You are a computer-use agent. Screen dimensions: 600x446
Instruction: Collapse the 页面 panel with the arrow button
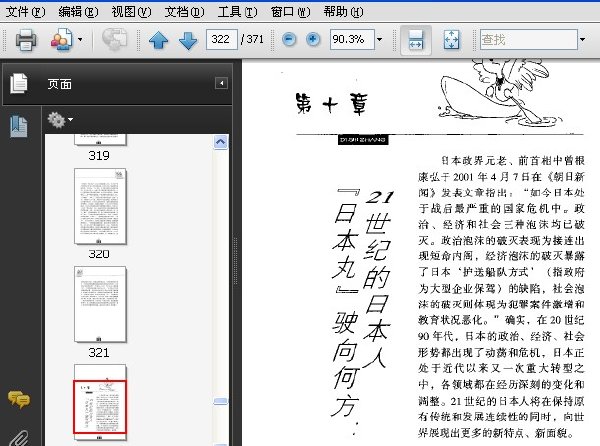(x=221, y=83)
